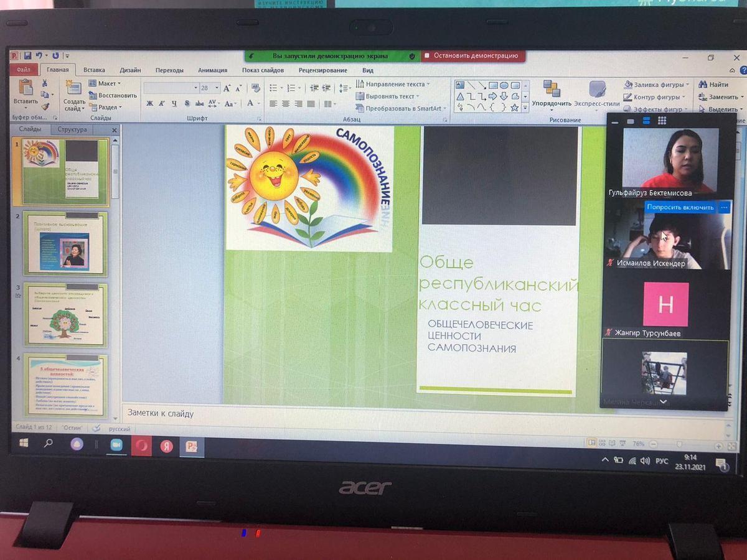
Task: Click the Arrange (Упорядочить) icon
Action: [x=551, y=93]
